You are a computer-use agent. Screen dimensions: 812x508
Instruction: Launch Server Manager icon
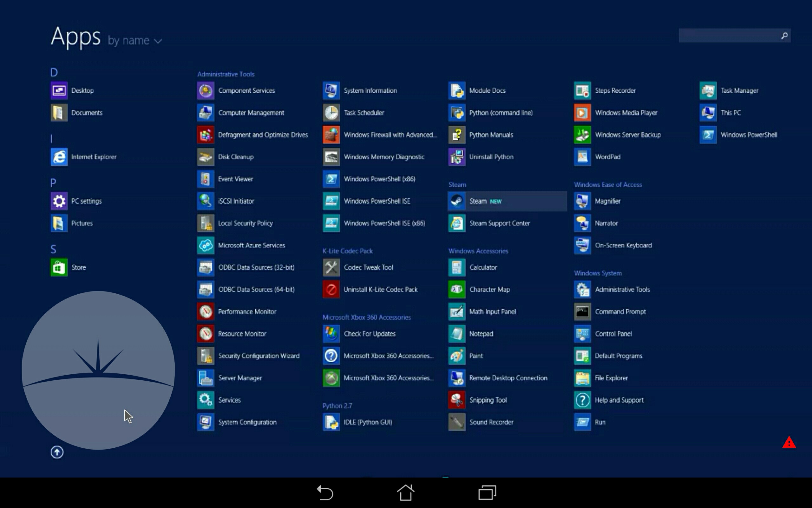click(205, 378)
